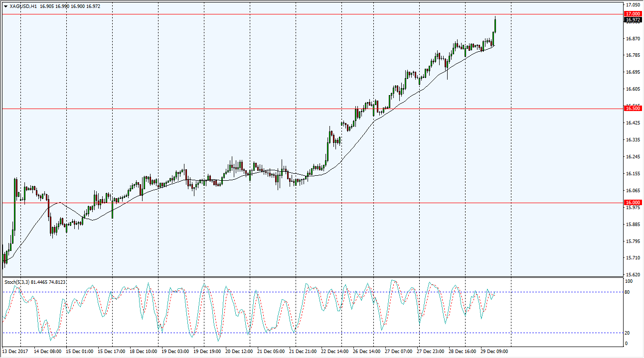Select the red 16.000 price level label
This screenshot has height=358, width=644.
pos(633,202)
